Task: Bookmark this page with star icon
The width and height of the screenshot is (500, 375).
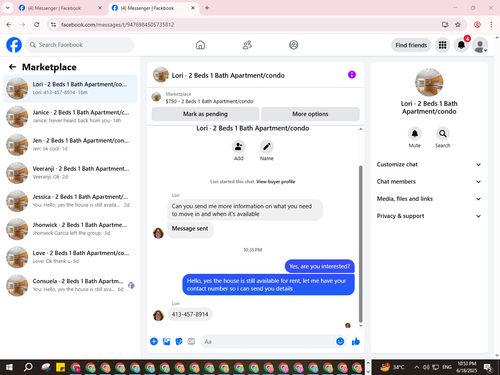Action: click(458, 24)
